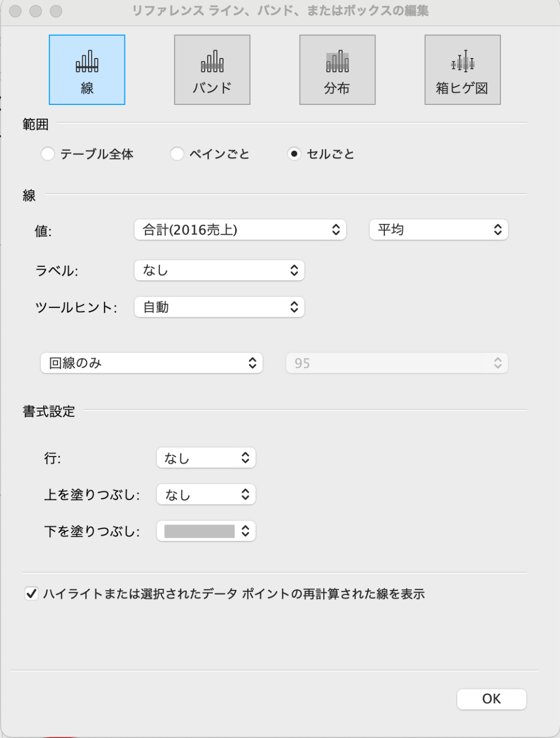
Task: Select the 分布 (Distribution) reference type icon
Action: [x=337, y=70]
